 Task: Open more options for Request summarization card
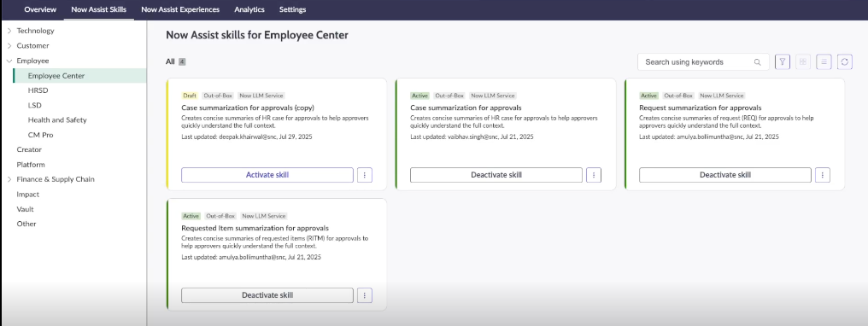pyautogui.click(x=823, y=175)
